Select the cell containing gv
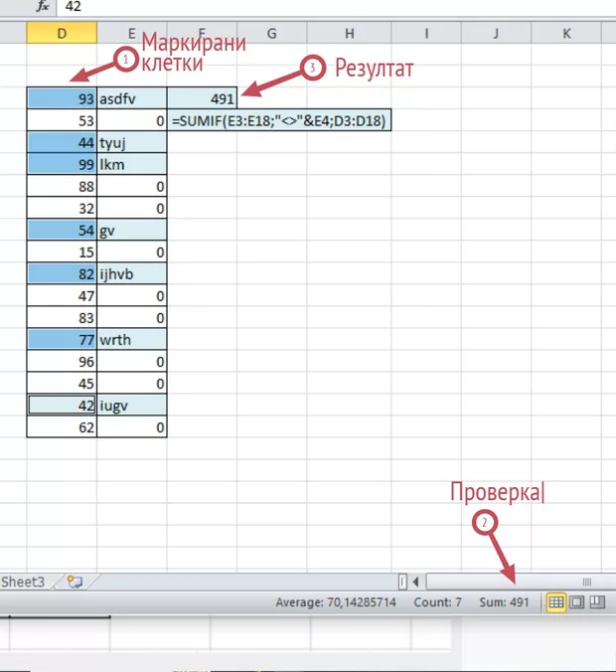 click(x=132, y=231)
